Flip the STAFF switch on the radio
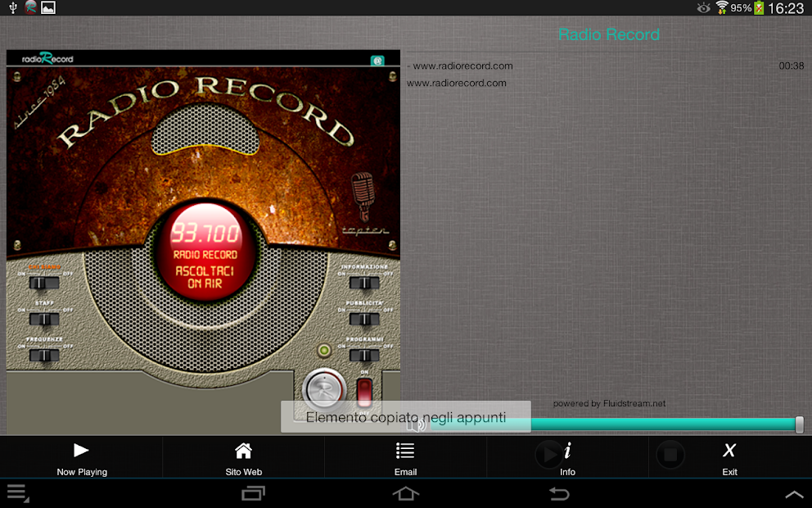This screenshot has height=508, width=812. point(43,320)
